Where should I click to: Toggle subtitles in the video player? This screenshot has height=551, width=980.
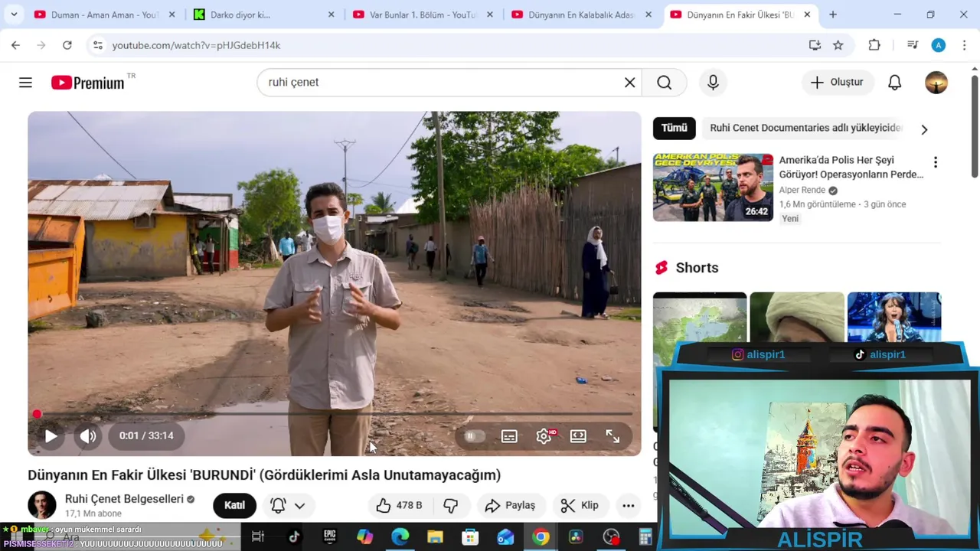pyautogui.click(x=509, y=436)
